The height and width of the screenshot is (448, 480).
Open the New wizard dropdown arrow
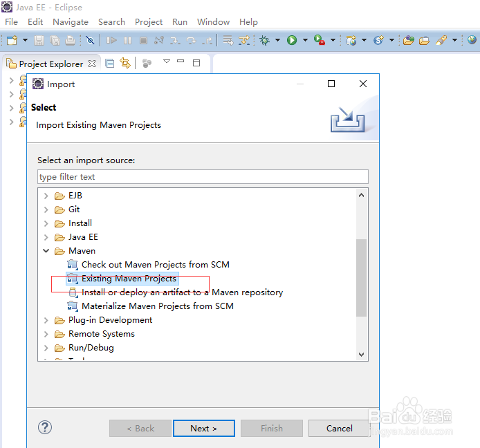coord(25,40)
